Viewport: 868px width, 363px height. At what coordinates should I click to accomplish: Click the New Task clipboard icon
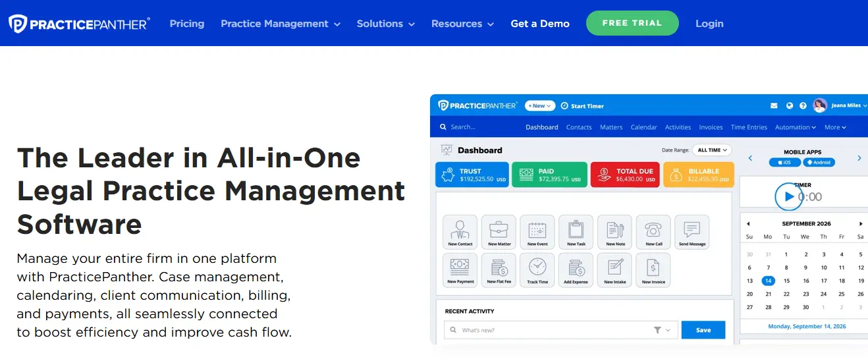576,232
